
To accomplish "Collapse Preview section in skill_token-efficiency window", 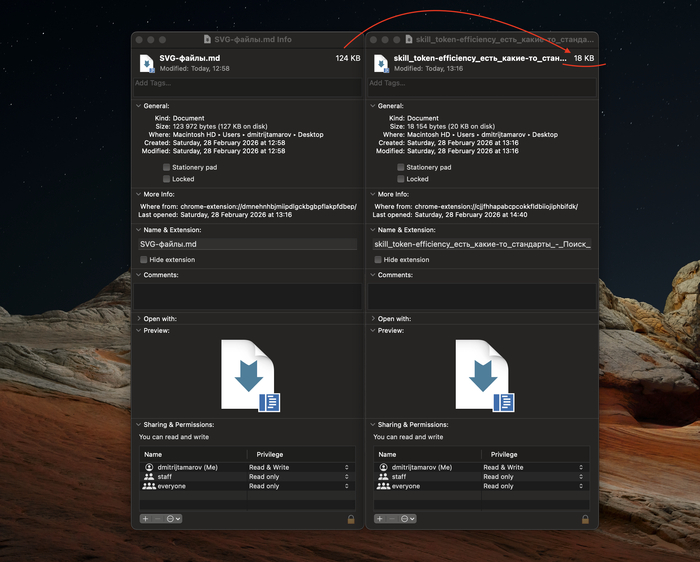I will point(373,331).
